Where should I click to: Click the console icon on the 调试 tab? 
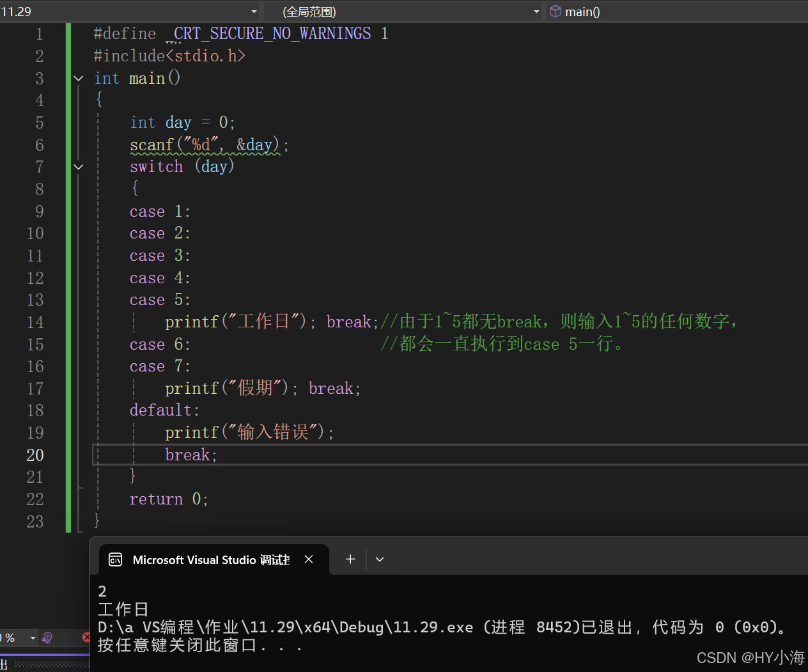click(115, 559)
